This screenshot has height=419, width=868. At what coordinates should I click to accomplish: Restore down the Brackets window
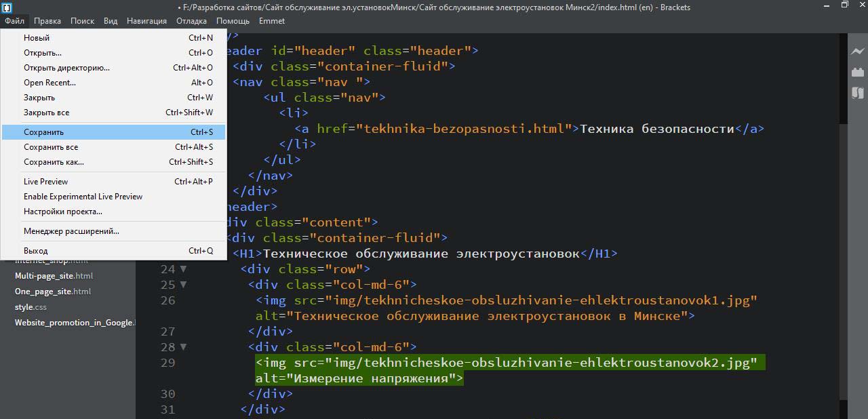point(844,5)
